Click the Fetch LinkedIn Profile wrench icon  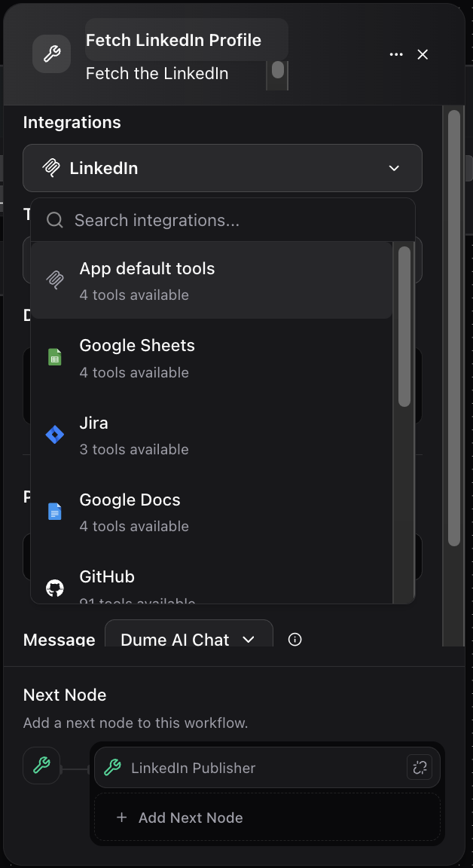tap(51, 53)
